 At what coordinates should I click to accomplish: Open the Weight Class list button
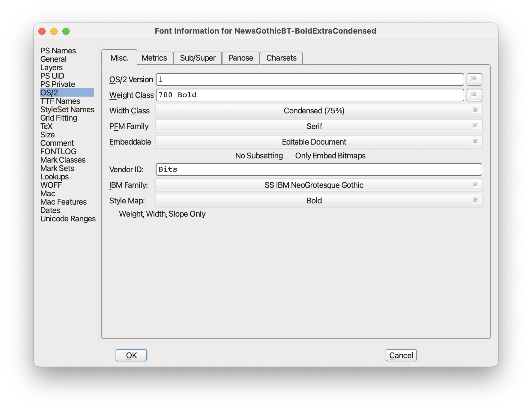[x=474, y=95]
